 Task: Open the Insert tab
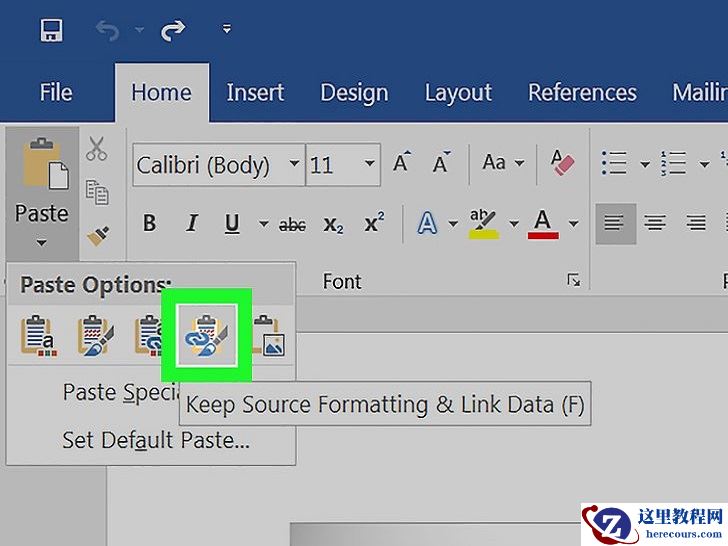click(x=255, y=92)
